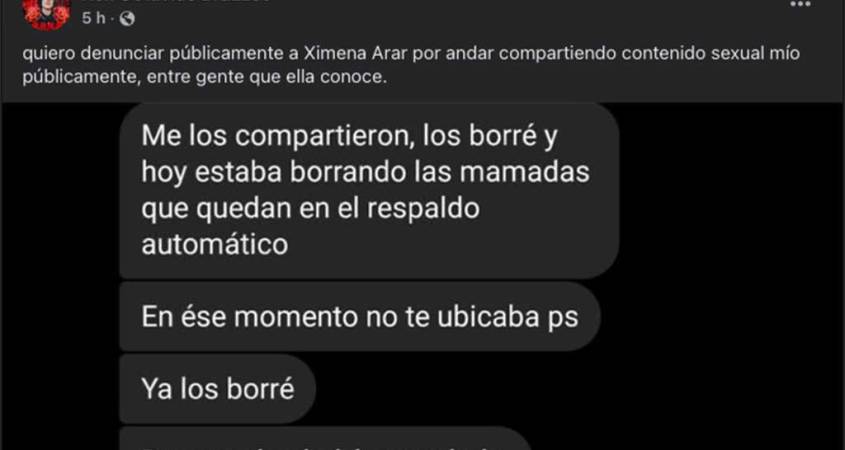Click the line "que quedan en el respaldo"
The height and width of the screenshot is (450, 845).
tap(310, 209)
